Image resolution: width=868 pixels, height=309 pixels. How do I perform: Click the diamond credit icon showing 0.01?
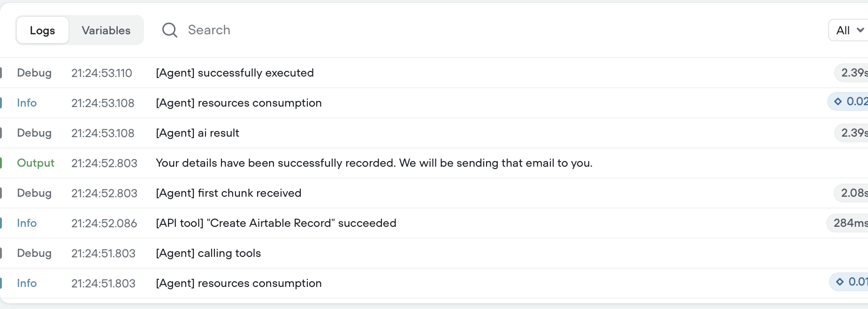click(x=840, y=282)
